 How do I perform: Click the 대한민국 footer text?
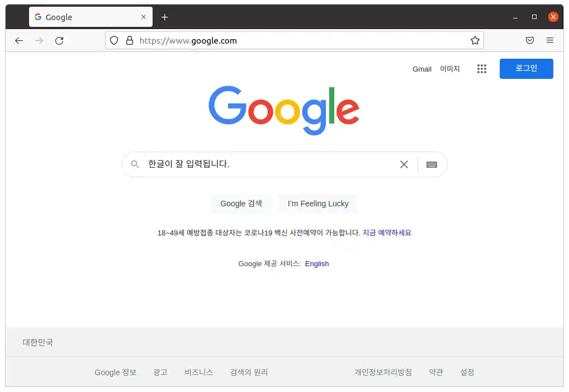tap(38, 342)
